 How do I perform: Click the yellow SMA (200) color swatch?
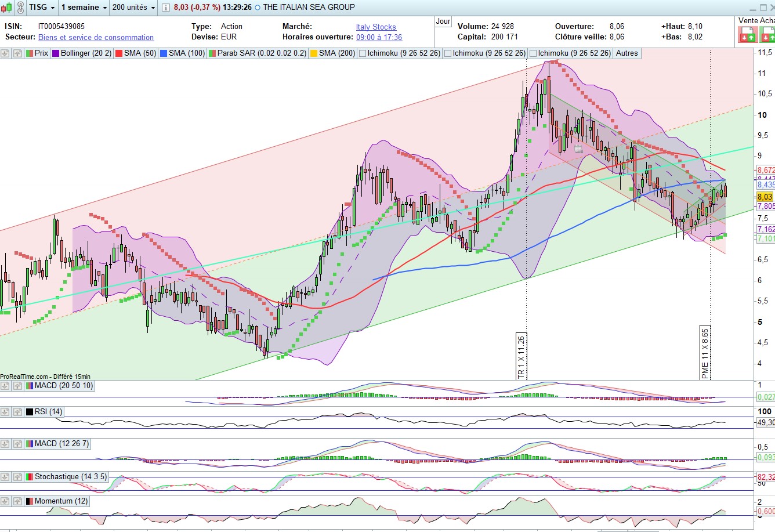coord(314,53)
